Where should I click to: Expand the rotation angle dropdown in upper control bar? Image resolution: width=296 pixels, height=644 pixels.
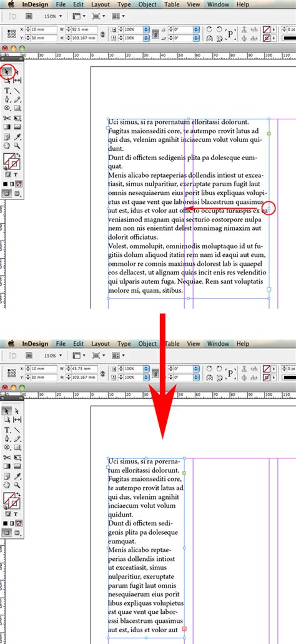pyautogui.click(x=196, y=29)
